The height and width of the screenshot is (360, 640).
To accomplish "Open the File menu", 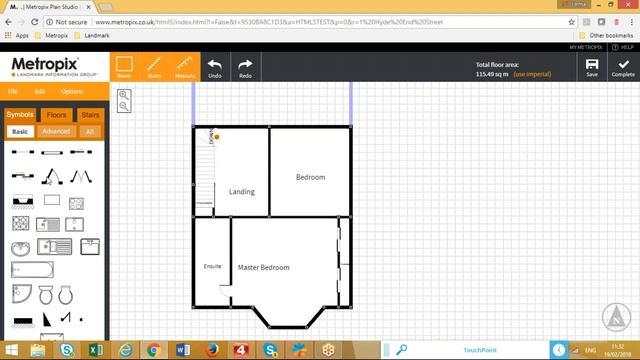I will (13, 91).
